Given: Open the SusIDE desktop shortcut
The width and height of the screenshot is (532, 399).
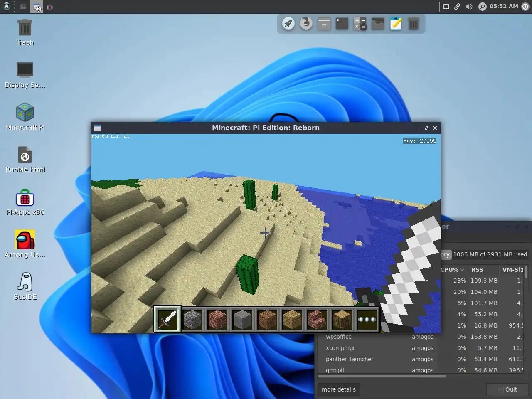Looking at the screenshot, I should tap(25, 287).
